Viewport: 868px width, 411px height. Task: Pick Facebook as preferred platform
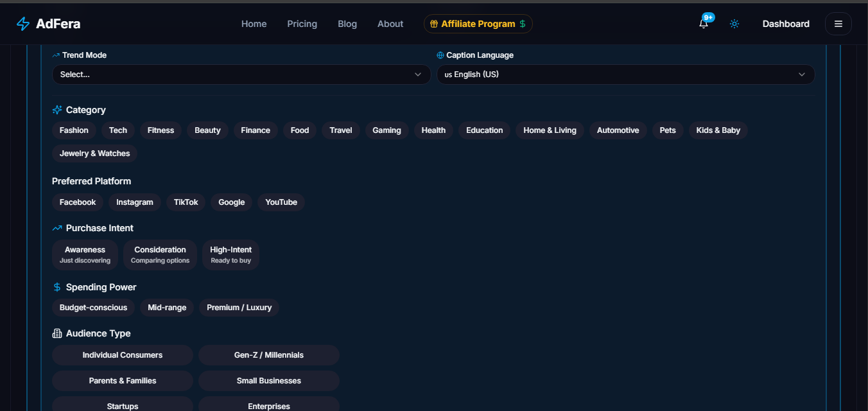click(78, 202)
